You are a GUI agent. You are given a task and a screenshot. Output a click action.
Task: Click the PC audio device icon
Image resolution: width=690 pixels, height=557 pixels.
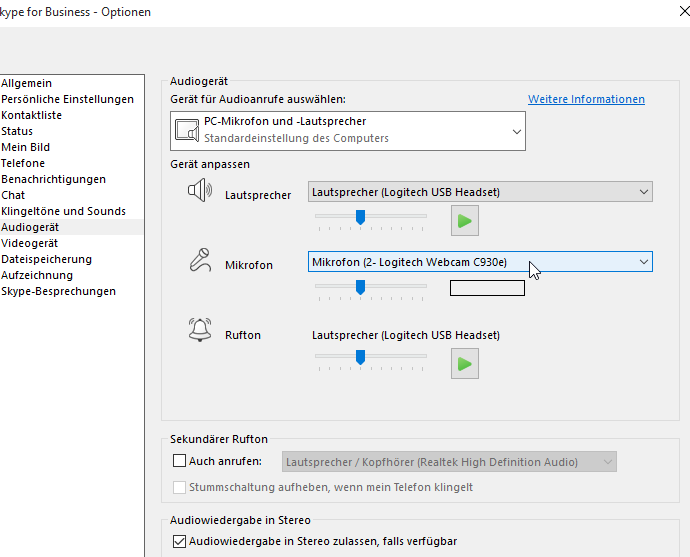tap(186, 130)
